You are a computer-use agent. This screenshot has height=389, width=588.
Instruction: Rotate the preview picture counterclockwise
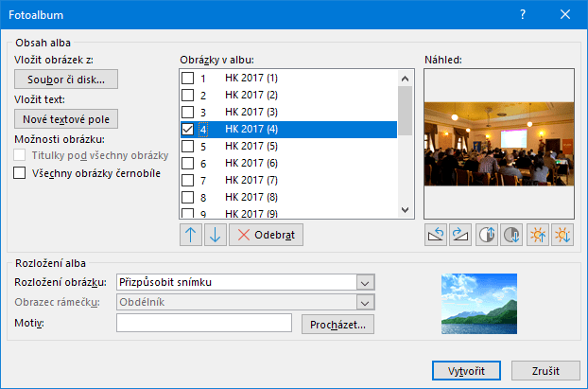pyautogui.click(x=436, y=235)
